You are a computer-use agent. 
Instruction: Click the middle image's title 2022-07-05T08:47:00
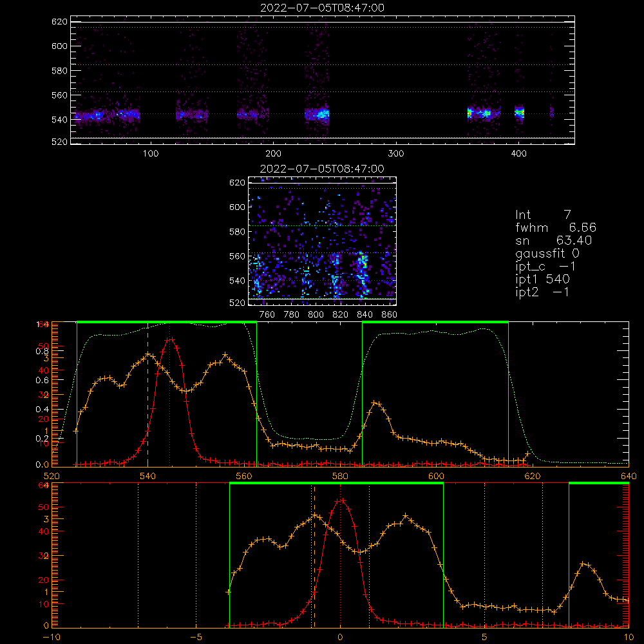322,169
